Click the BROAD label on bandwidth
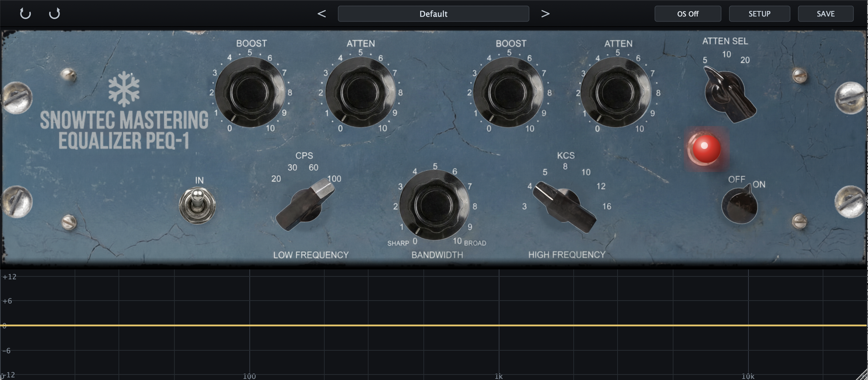 475,243
